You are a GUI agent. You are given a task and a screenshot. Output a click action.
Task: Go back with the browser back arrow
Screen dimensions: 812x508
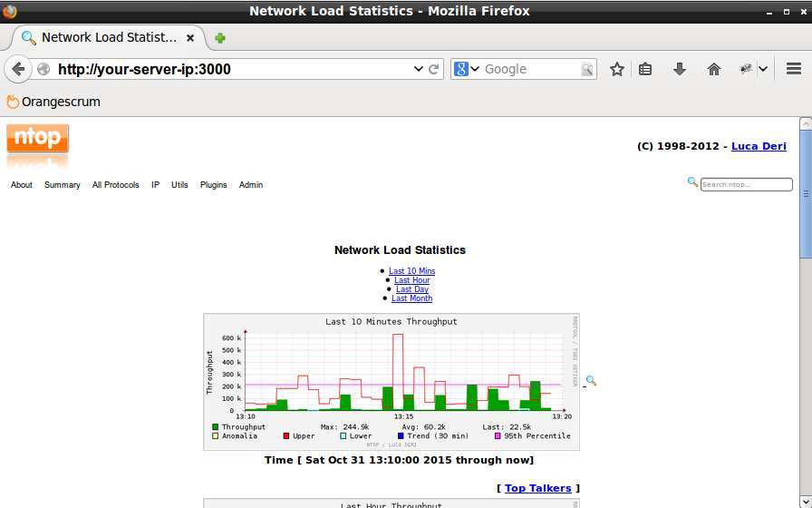pos(18,69)
